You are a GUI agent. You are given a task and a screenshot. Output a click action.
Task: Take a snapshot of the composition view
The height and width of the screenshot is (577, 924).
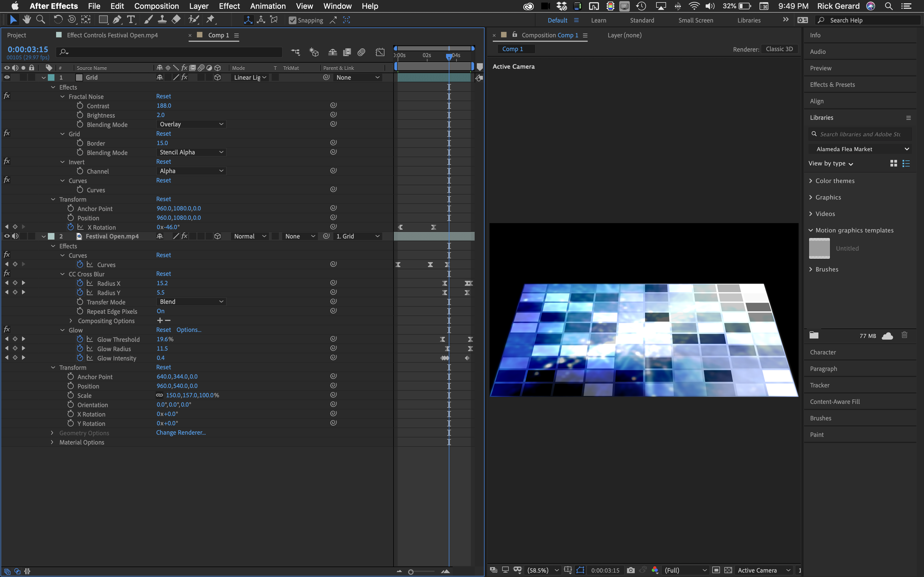[x=631, y=570]
